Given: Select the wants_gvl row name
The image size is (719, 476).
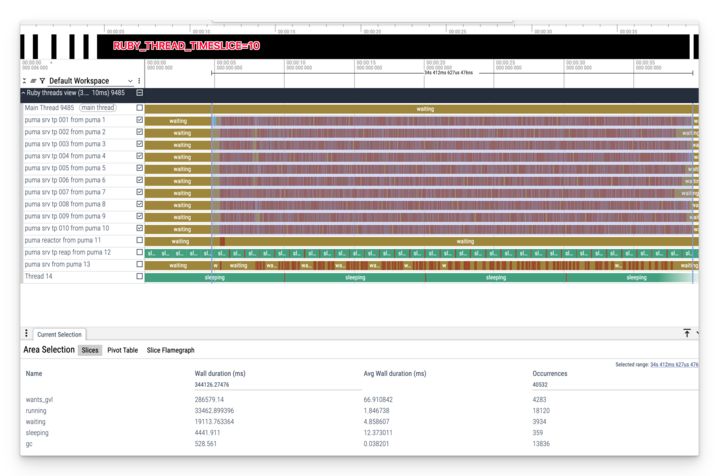Looking at the screenshot, I should point(39,399).
